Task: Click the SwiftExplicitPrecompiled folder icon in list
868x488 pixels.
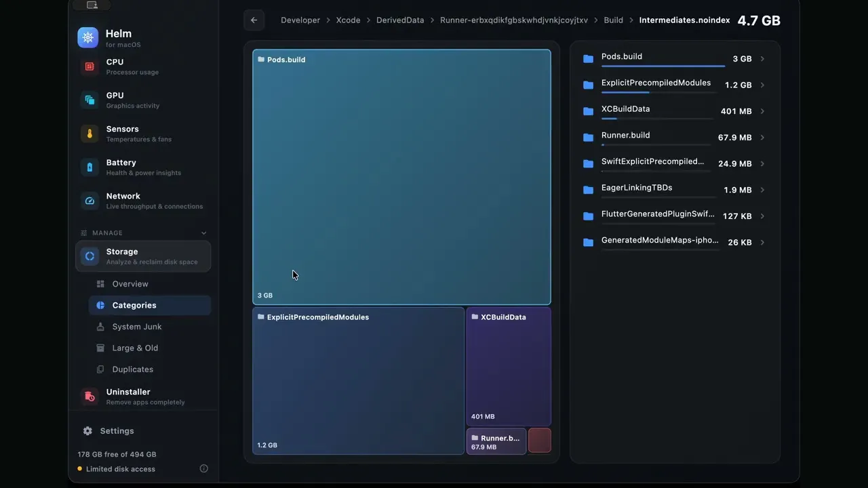Action: click(x=588, y=163)
